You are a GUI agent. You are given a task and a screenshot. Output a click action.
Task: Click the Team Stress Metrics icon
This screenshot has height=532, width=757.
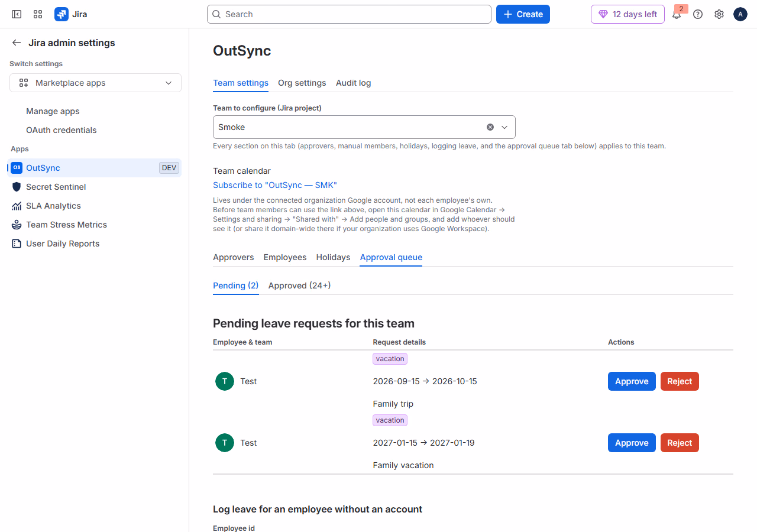(17, 225)
